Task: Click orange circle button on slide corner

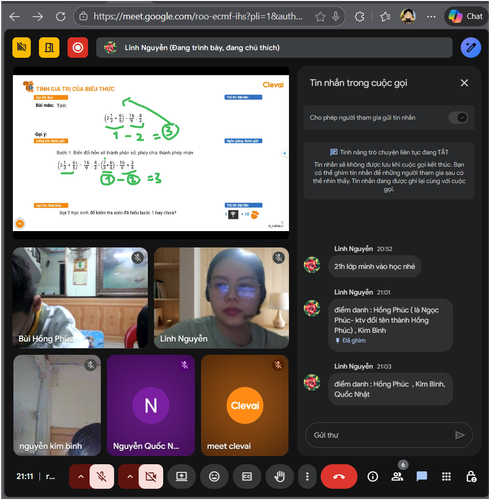Action: pyautogui.click(x=20, y=224)
